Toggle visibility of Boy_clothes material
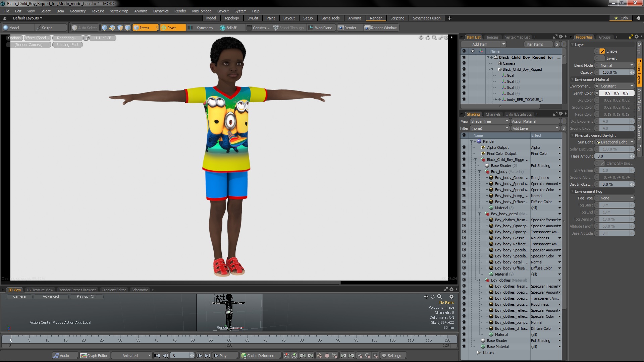Image resolution: width=644 pixels, height=362 pixels. coord(464,280)
